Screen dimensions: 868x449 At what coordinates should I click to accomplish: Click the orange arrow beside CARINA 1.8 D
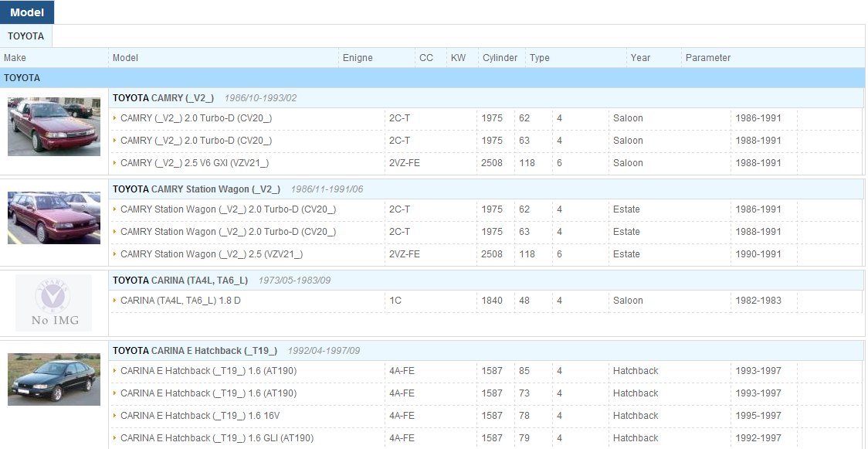[114, 301]
